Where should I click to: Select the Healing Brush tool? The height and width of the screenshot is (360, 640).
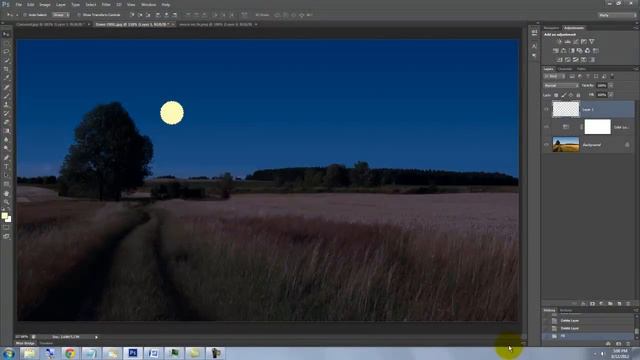6,87
